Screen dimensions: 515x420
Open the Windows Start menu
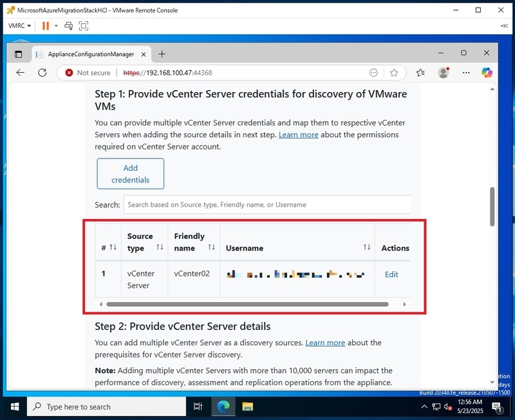[x=14, y=407]
